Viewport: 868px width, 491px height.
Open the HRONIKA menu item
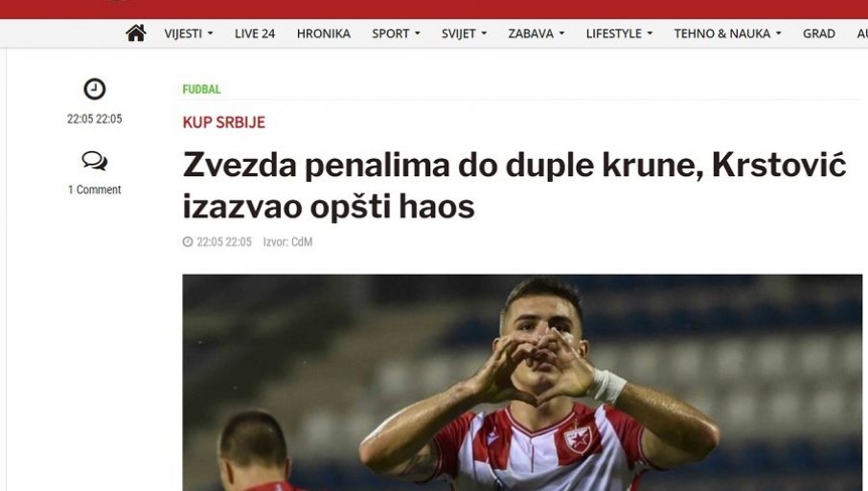click(x=323, y=33)
